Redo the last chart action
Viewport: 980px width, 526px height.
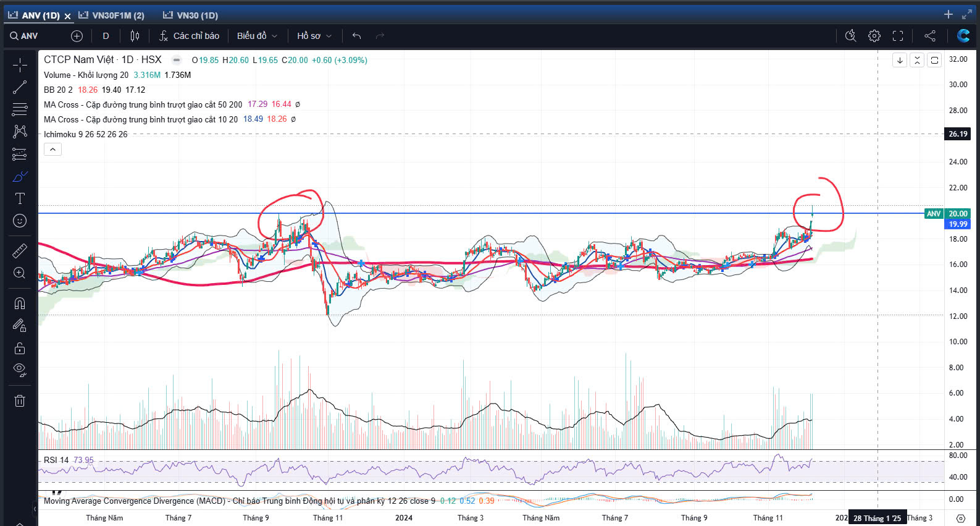380,36
